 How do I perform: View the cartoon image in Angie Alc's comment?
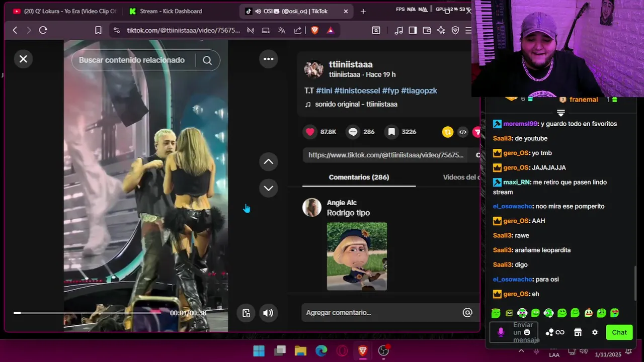click(357, 256)
